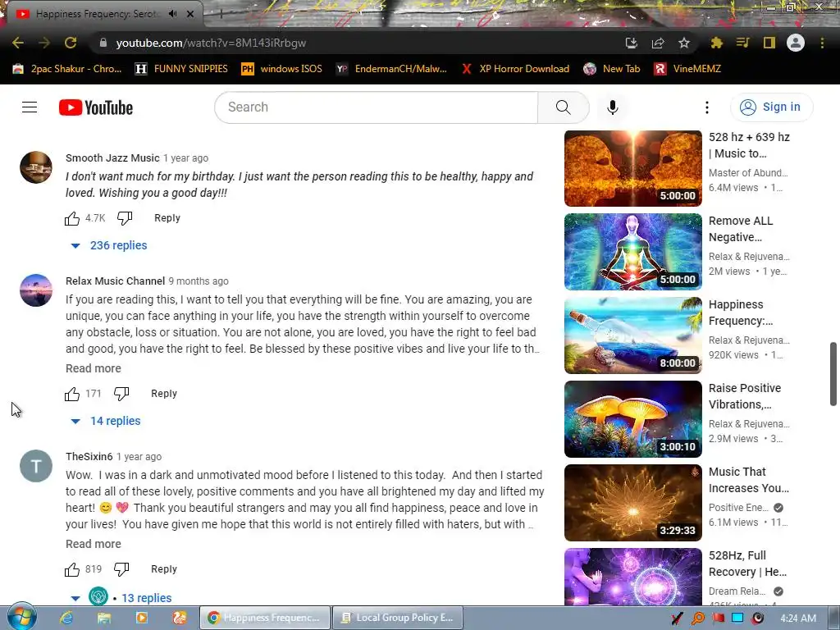Open Windows Explorer folder on taskbar
The width and height of the screenshot is (840, 630).
(x=104, y=618)
